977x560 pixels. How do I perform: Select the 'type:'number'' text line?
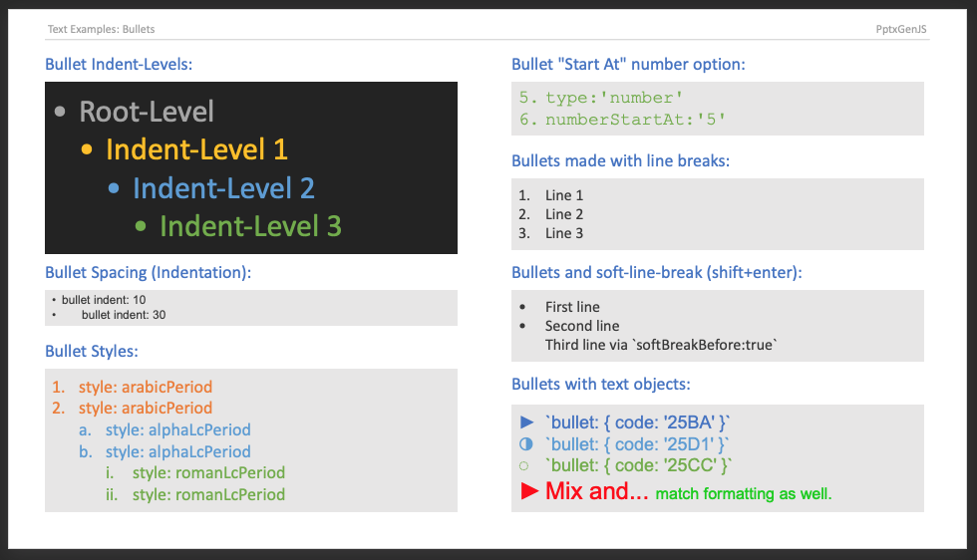click(601, 98)
